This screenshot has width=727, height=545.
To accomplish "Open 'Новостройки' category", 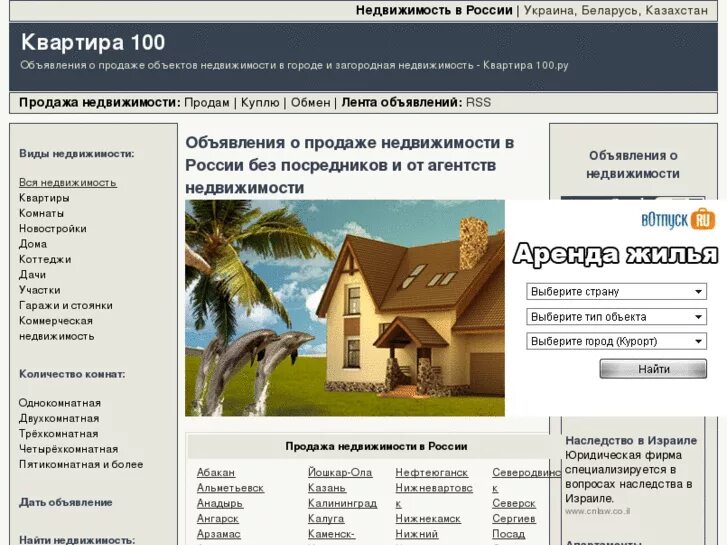I will pyautogui.click(x=53, y=229).
